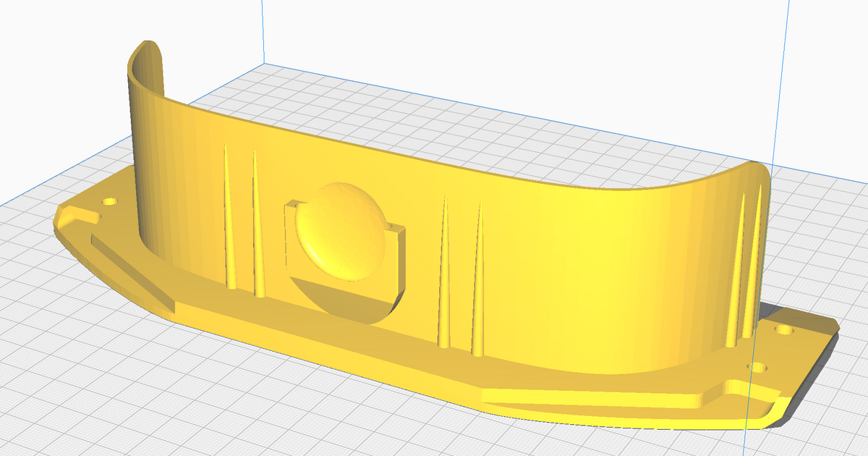Select the leftmost tapered rib on the wall
Viewport: 868px width, 456px height.
(230, 217)
